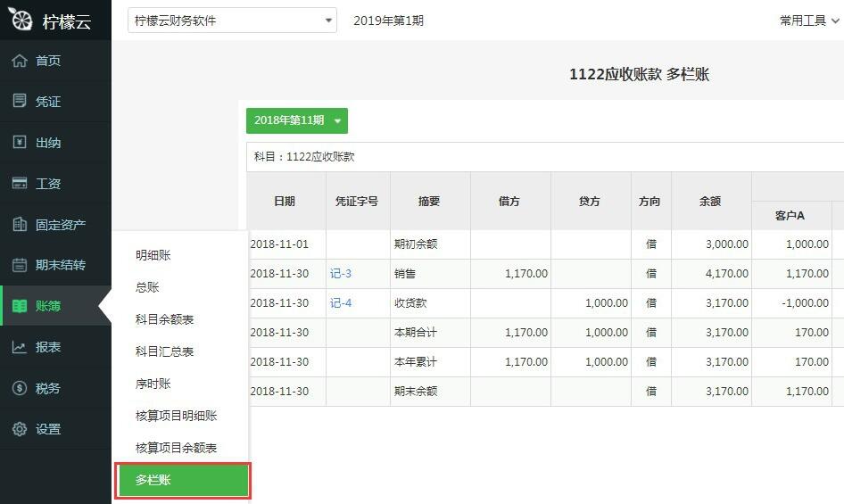This screenshot has width=844, height=504.
Task: Click the 税务 coin icon
Action: (20, 388)
